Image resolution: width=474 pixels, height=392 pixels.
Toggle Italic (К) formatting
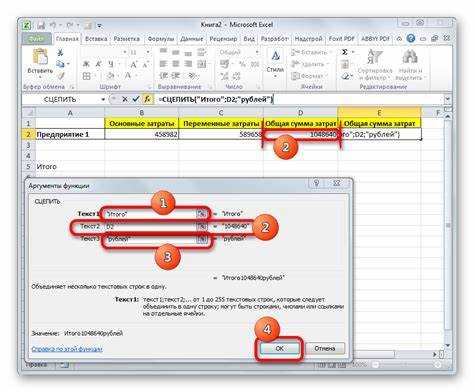98,64
